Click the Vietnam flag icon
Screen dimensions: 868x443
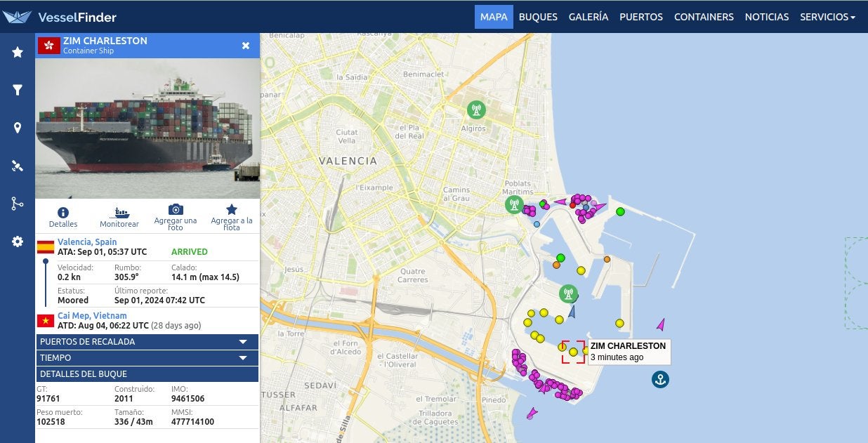pyautogui.click(x=46, y=321)
